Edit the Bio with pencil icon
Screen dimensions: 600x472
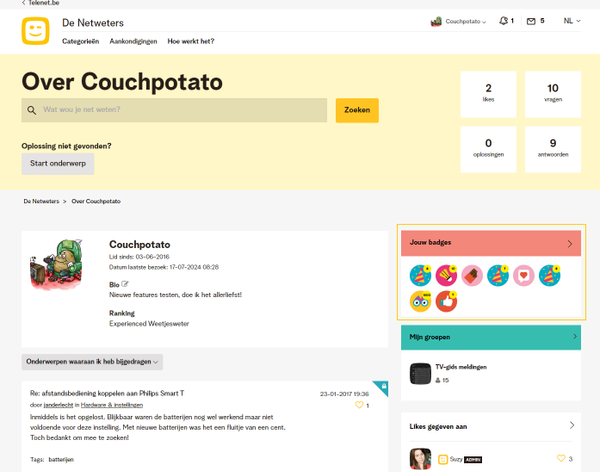coord(125,284)
